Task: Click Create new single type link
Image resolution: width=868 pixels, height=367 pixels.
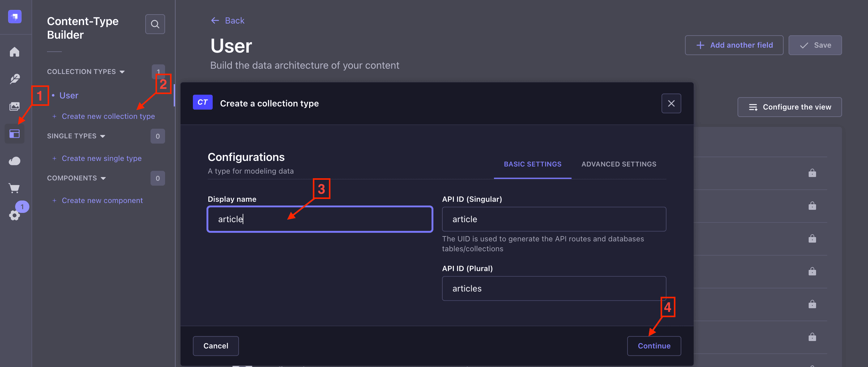Action: pos(101,158)
